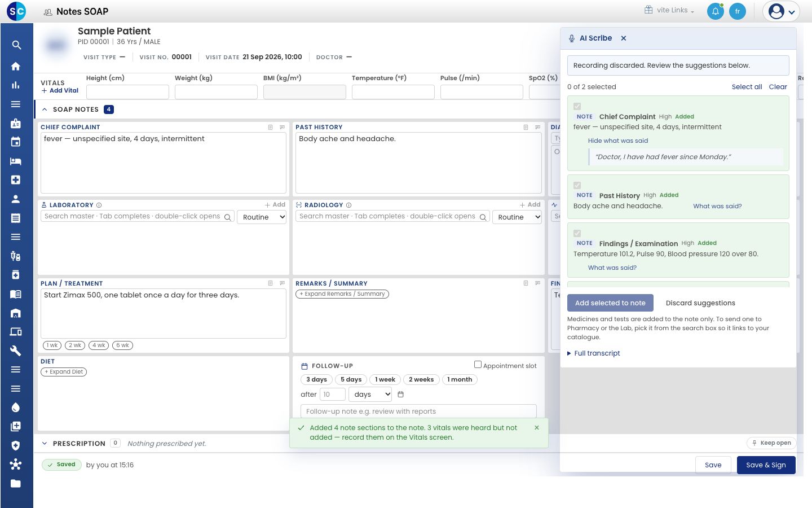Tick the Appointment slot checkbox
This screenshot has width=812, height=508.
478,365
